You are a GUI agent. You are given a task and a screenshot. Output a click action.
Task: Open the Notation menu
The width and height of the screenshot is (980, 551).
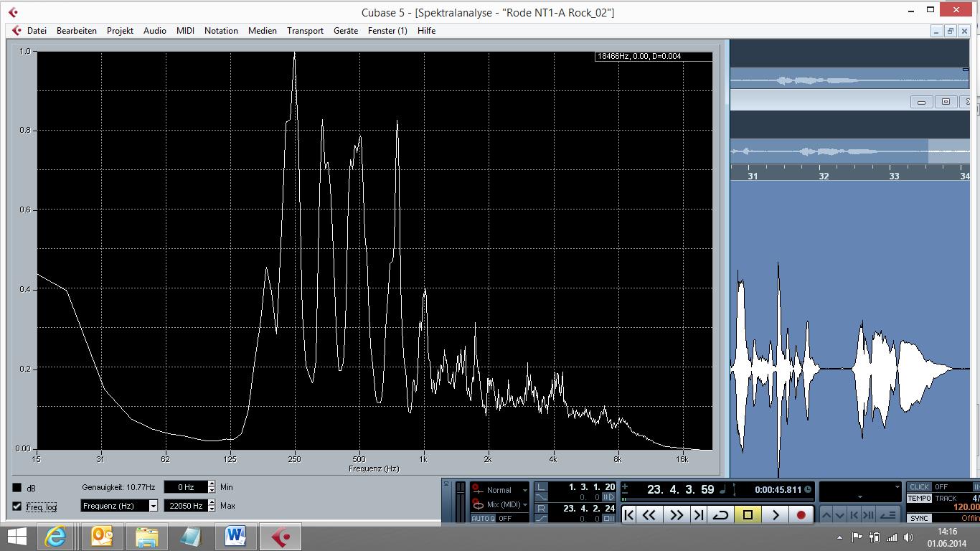tap(221, 31)
